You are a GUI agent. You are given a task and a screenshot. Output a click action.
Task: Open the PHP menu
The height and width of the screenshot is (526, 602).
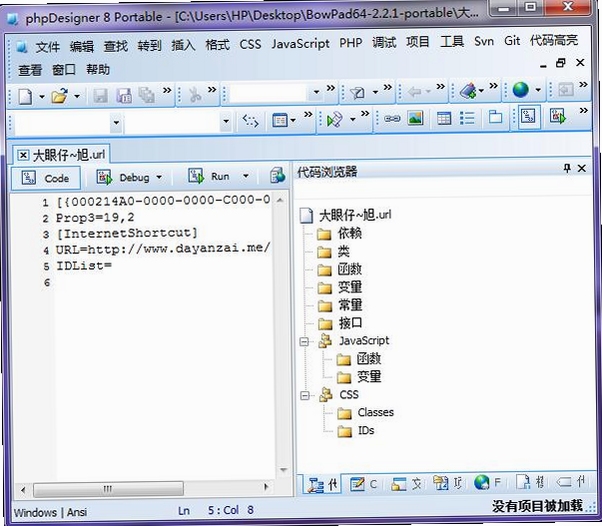351,43
